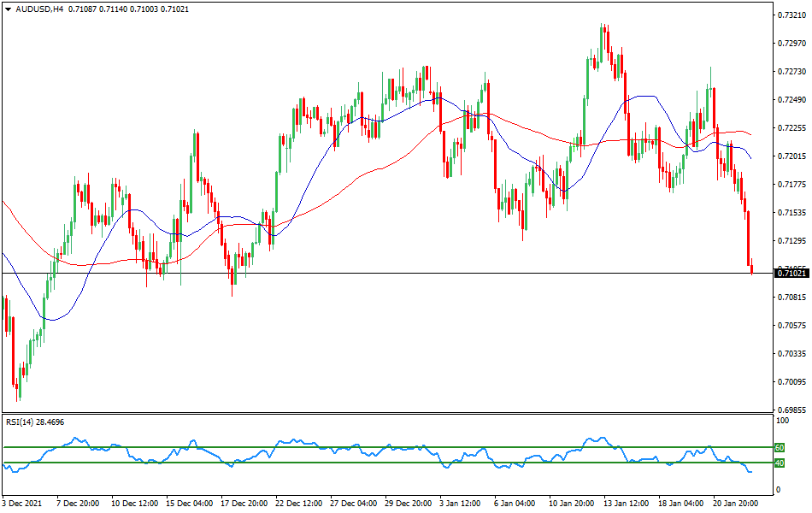Select the RSI level 40 tag

tap(779, 464)
